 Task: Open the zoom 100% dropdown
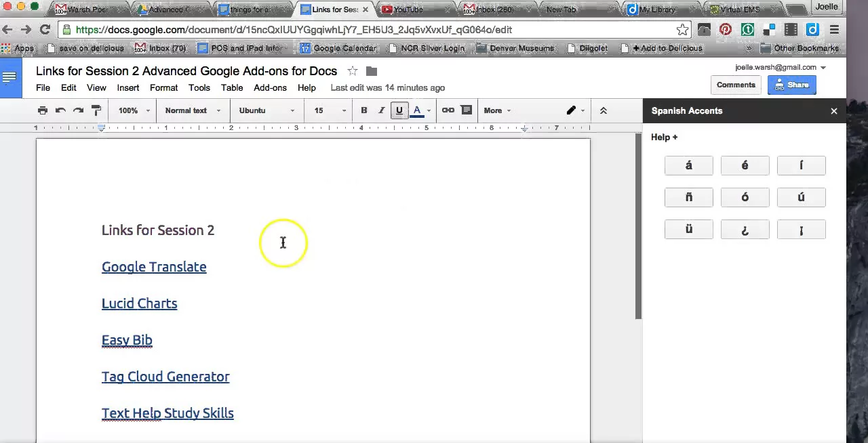point(133,110)
